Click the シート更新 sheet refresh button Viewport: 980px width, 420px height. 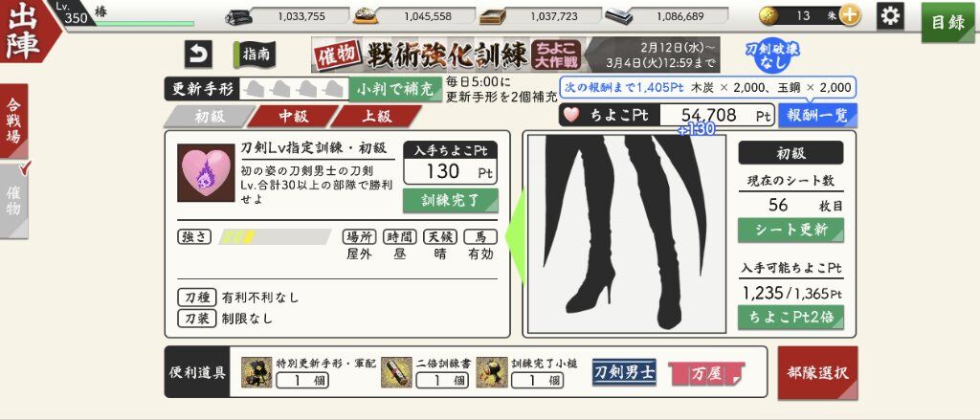coord(791,230)
